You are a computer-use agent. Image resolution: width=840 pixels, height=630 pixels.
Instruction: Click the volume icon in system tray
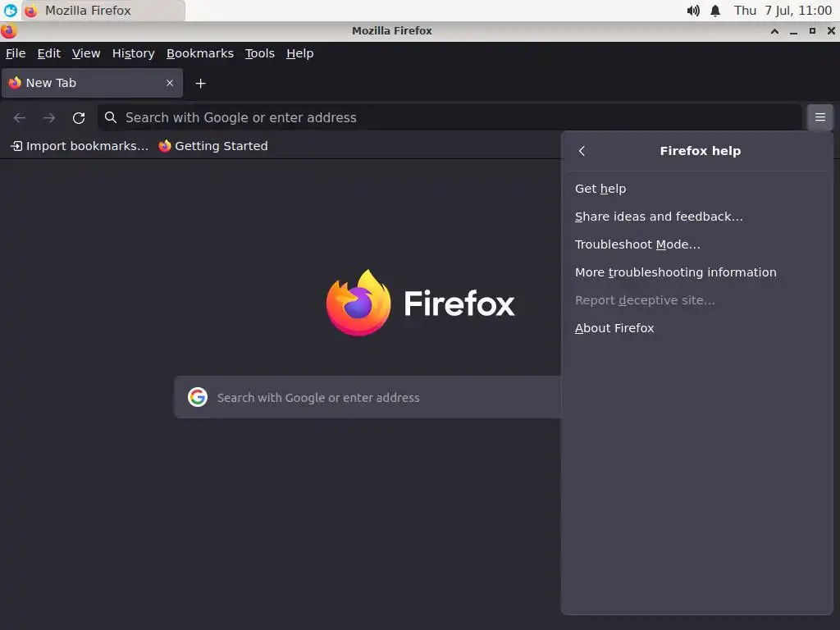pyautogui.click(x=692, y=11)
